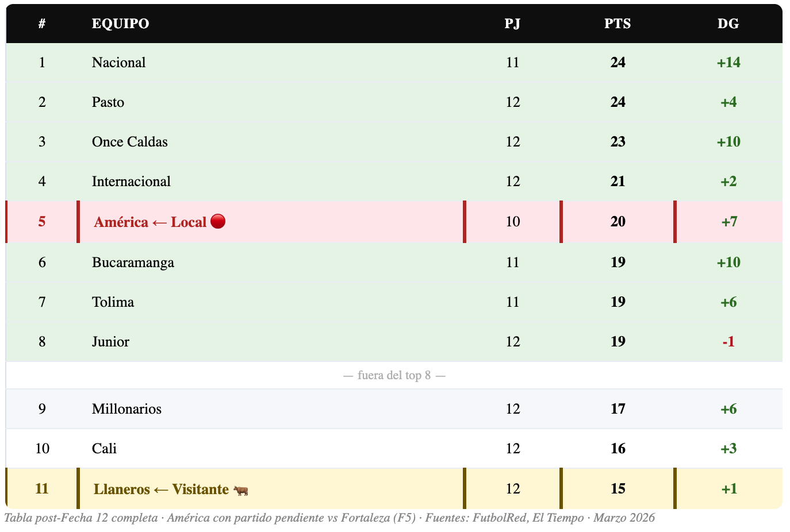The image size is (790, 532).
Task: Select Millonarios in ninth place
Action: click(x=126, y=409)
